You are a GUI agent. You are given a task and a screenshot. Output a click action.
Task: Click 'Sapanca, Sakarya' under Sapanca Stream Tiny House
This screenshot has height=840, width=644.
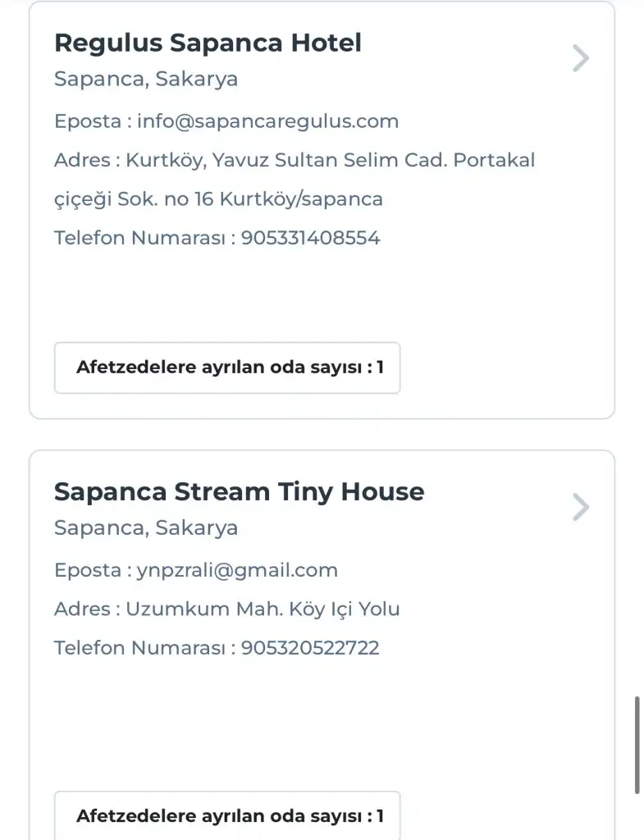[146, 527]
